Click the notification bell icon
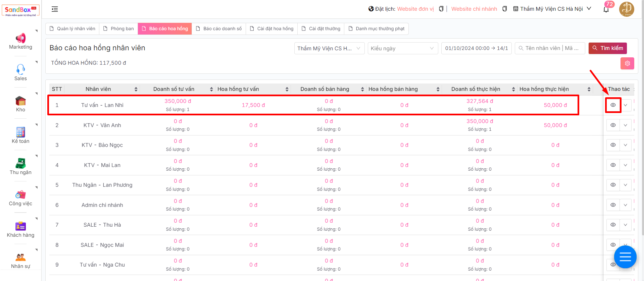Image resolution: width=644 pixels, height=281 pixels. (x=606, y=9)
